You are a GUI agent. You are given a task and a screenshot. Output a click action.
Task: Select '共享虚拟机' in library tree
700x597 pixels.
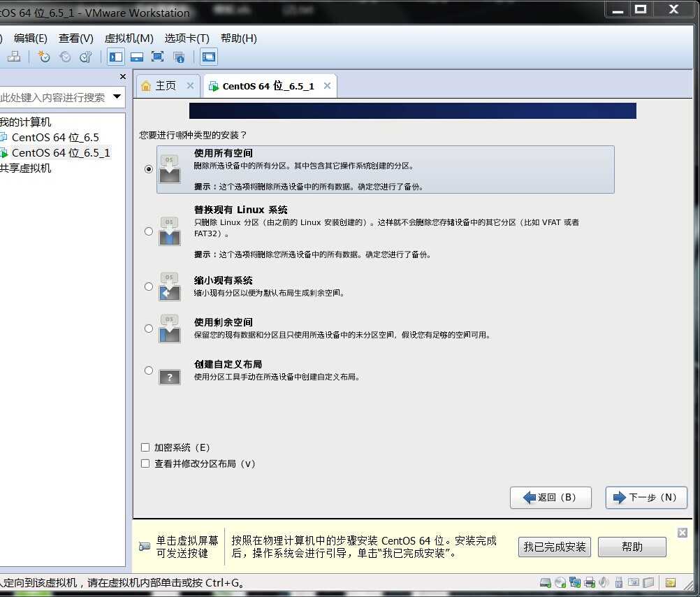pyautogui.click(x=25, y=168)
